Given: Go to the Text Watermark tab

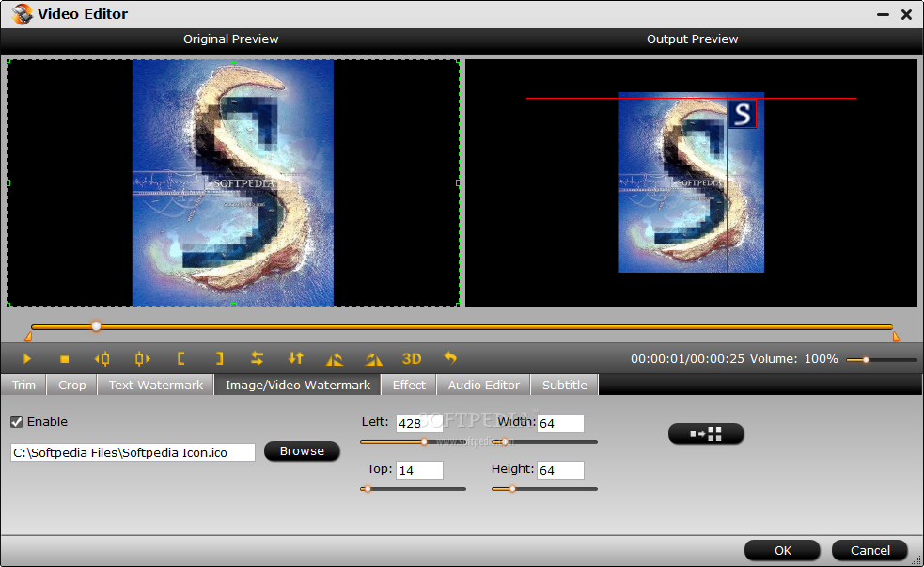Looking at the screenshot, I should [156, 385].
